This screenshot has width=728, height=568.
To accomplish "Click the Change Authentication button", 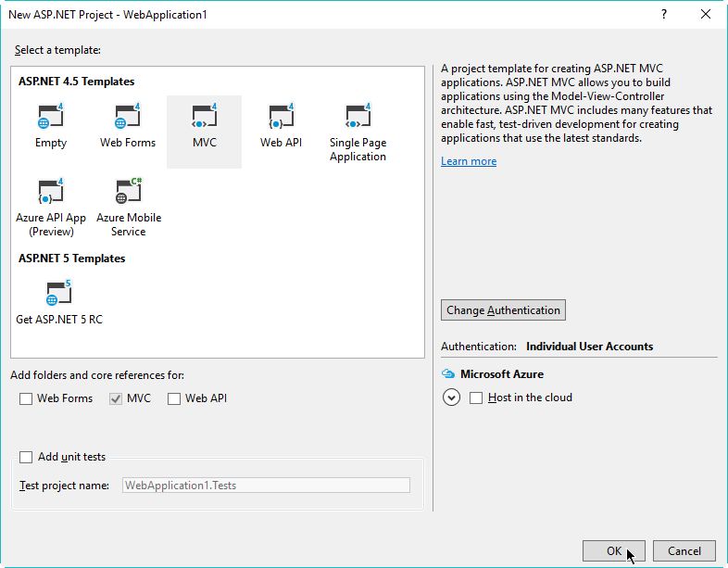I will 503,309.
